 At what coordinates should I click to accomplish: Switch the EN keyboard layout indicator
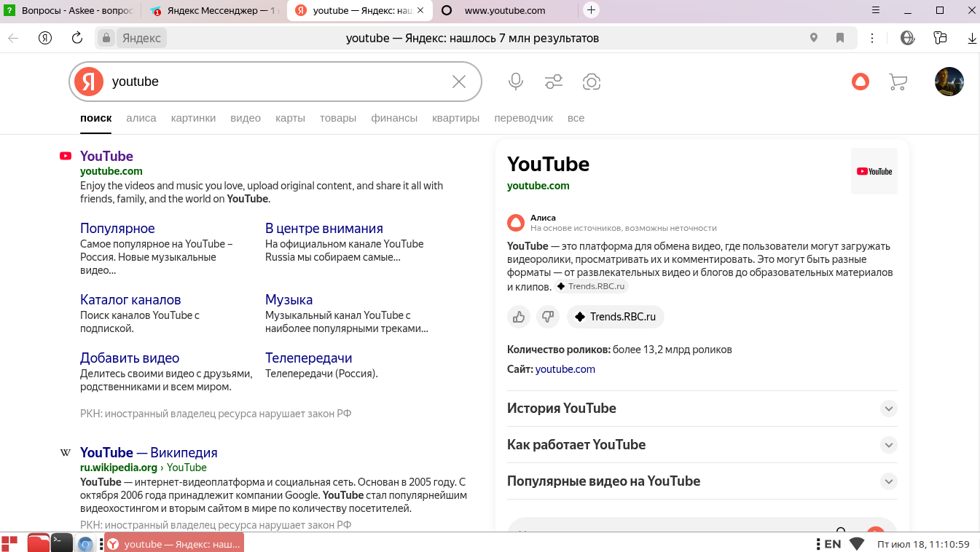tap(832, 544)
